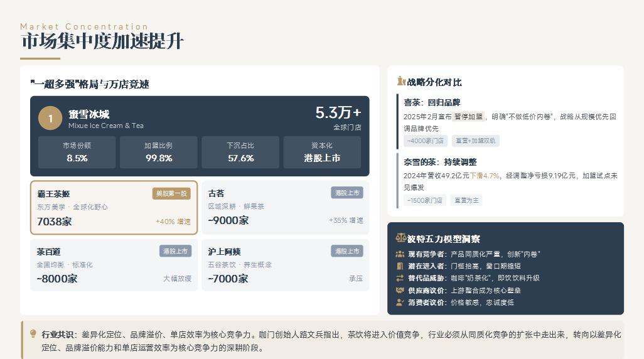The width and height of the screenshot is (644, 359).
Task: Click the 下沉占比 57.6% stat box
Action: coord(240,152)
